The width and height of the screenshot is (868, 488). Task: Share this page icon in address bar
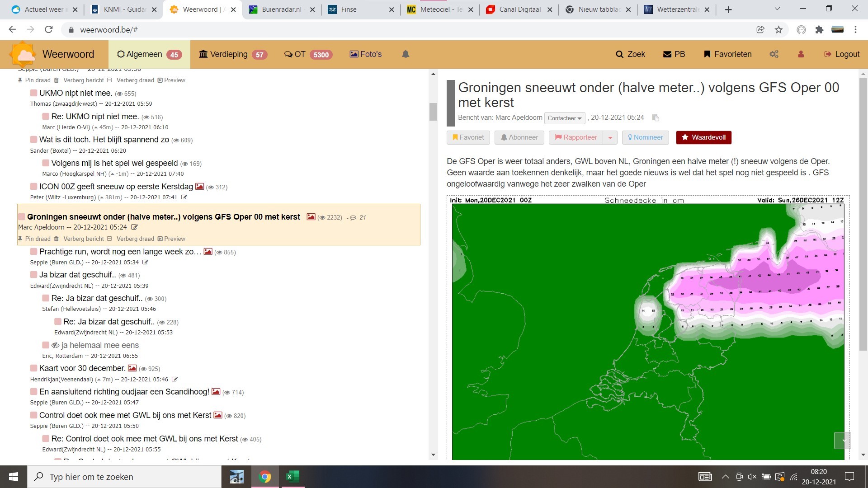(x=760, y=30)
